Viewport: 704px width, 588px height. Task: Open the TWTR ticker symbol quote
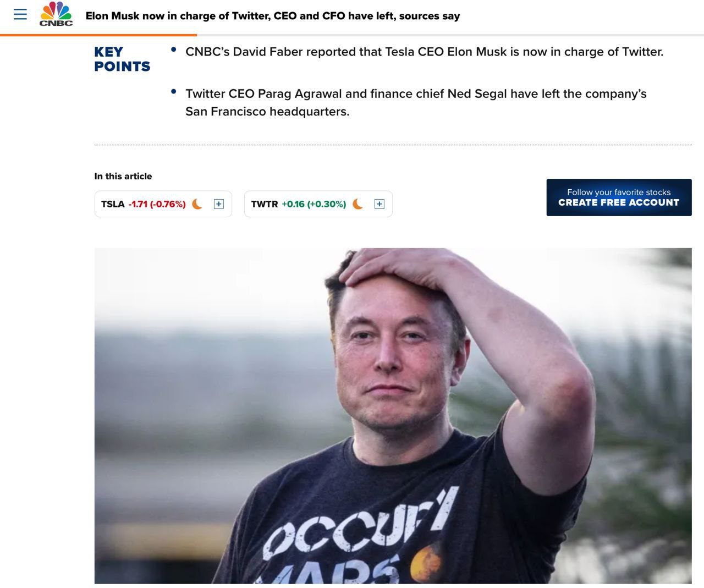[265, 204]
